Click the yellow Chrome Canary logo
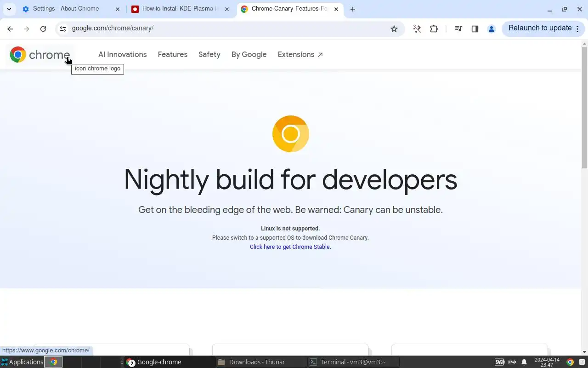Screen dimensions: 588x368 coord(290,134)
